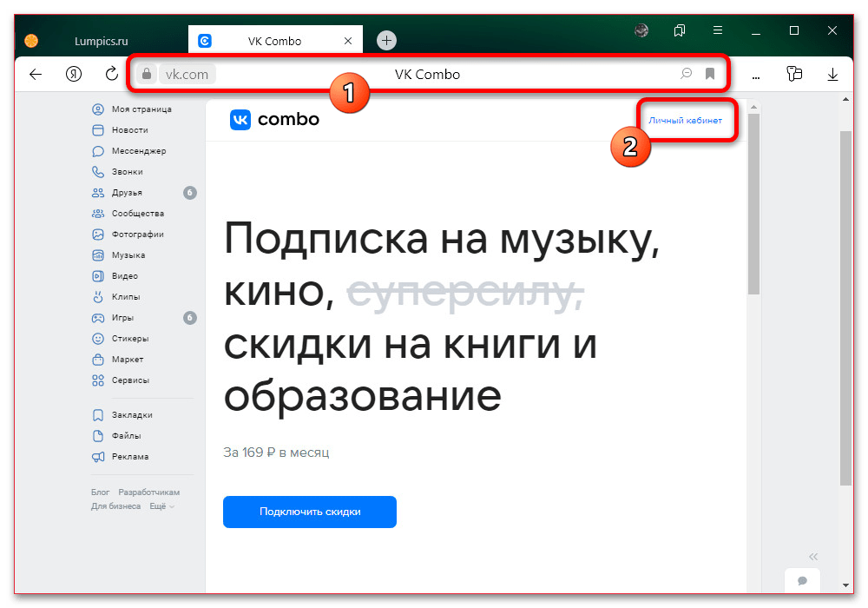
Task: Bookmark this page with the bookmark icon
Action: [x=710, y=74]
